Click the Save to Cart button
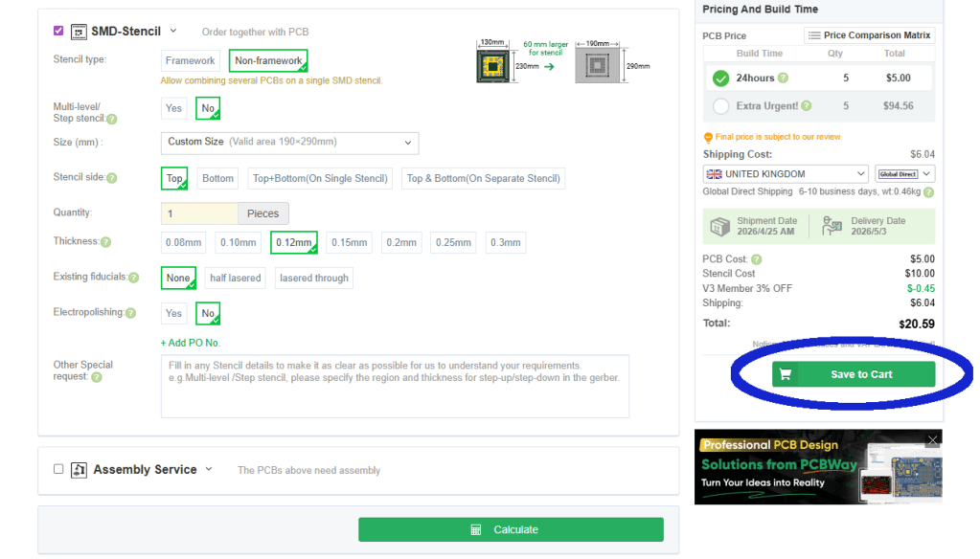980x559 pixels. click(x=853, y=374)
